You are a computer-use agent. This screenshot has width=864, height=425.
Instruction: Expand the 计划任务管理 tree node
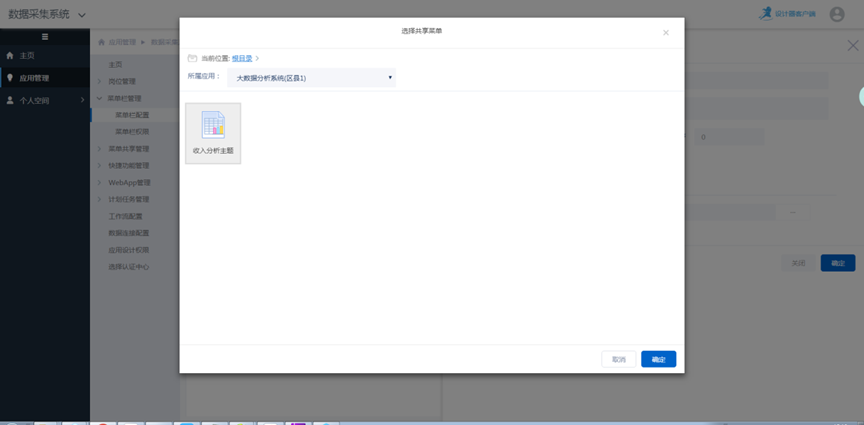tap(99, 199)
